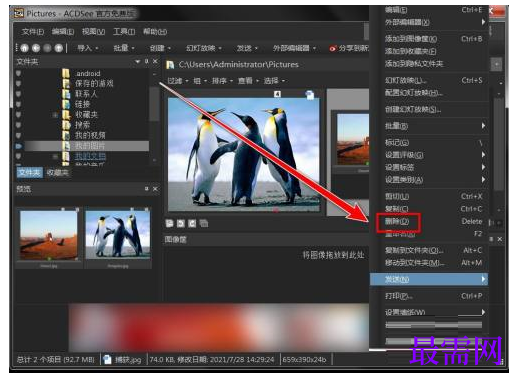This screenshot has width=521, height=382.
Task: Toggle easy-select marker beside 我的图片
Action: [x=18, y=146]
